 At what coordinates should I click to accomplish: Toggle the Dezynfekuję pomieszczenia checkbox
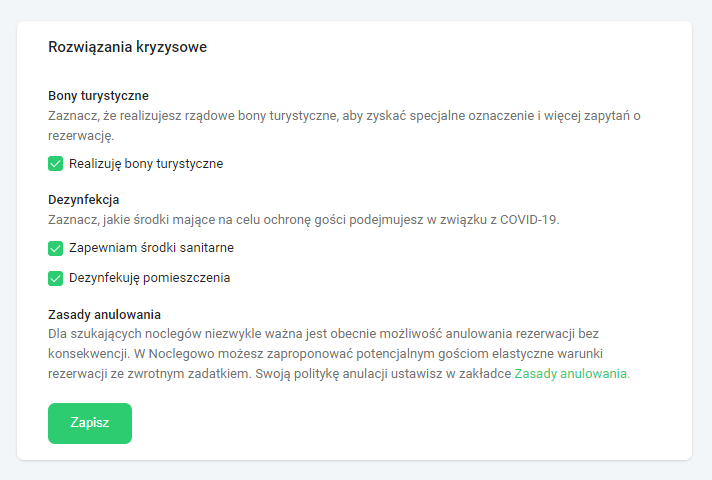[x=55, y=278]
